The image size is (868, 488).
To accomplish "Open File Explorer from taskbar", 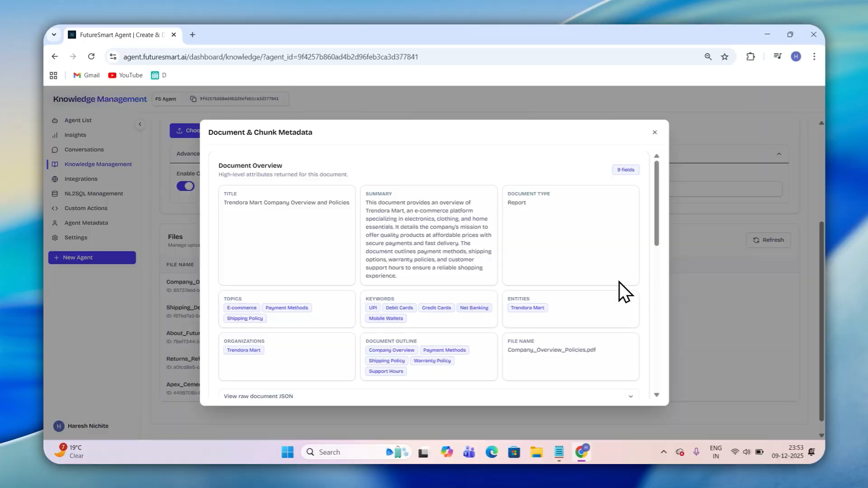I will pyautogui.click(x=536, y=452).
